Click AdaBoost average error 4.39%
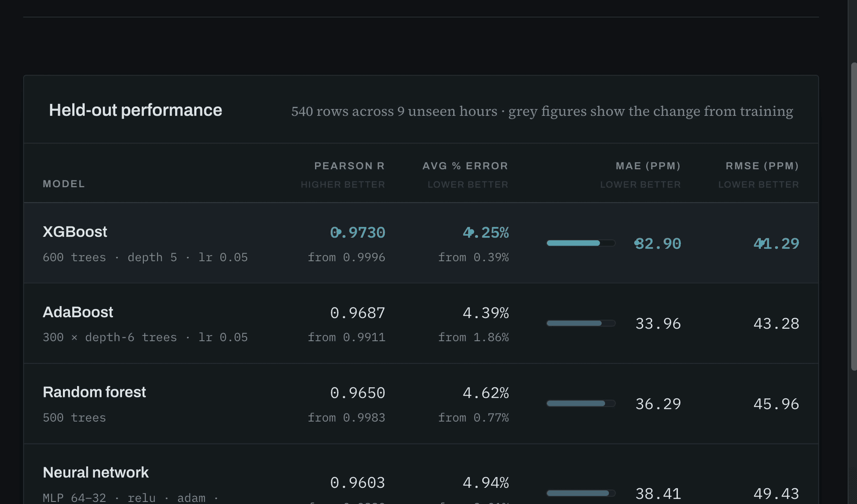 click(x=486, y=313)
